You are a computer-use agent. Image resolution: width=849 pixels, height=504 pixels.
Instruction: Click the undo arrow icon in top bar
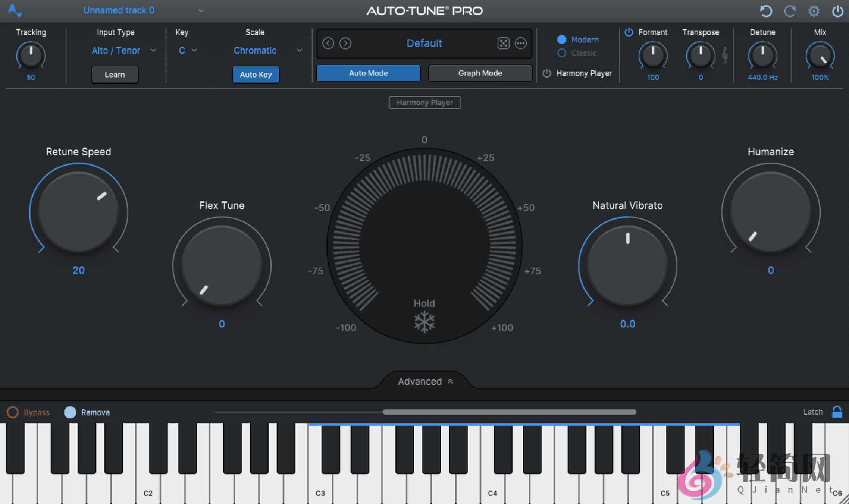click(x=766, y=11)
